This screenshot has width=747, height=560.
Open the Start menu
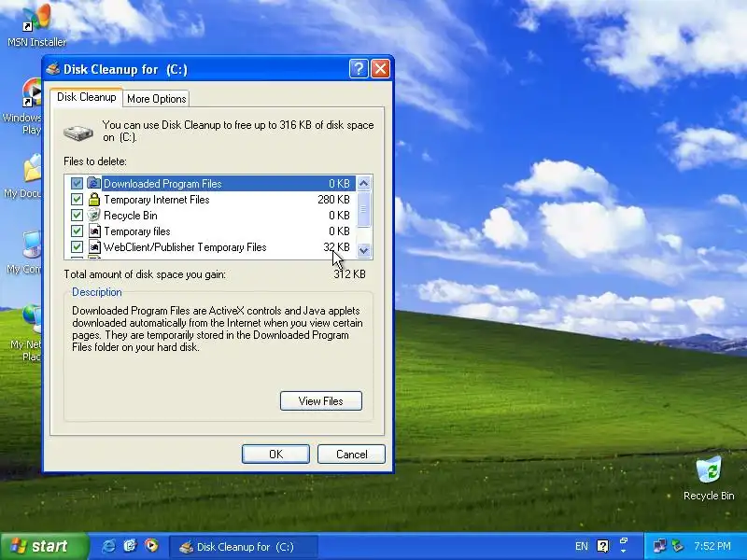click(x=44, y=546)
